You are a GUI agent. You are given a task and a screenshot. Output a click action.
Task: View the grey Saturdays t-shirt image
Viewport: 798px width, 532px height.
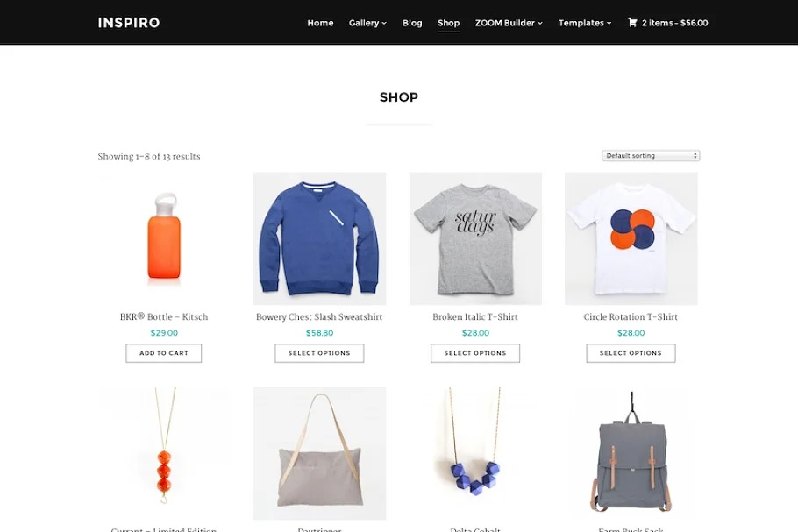(x=475, y=238)
